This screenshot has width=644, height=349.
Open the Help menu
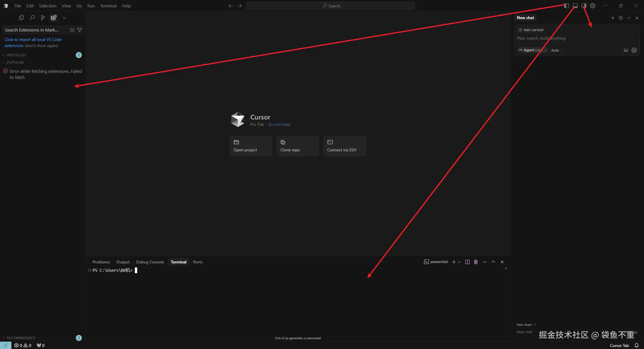126,6
